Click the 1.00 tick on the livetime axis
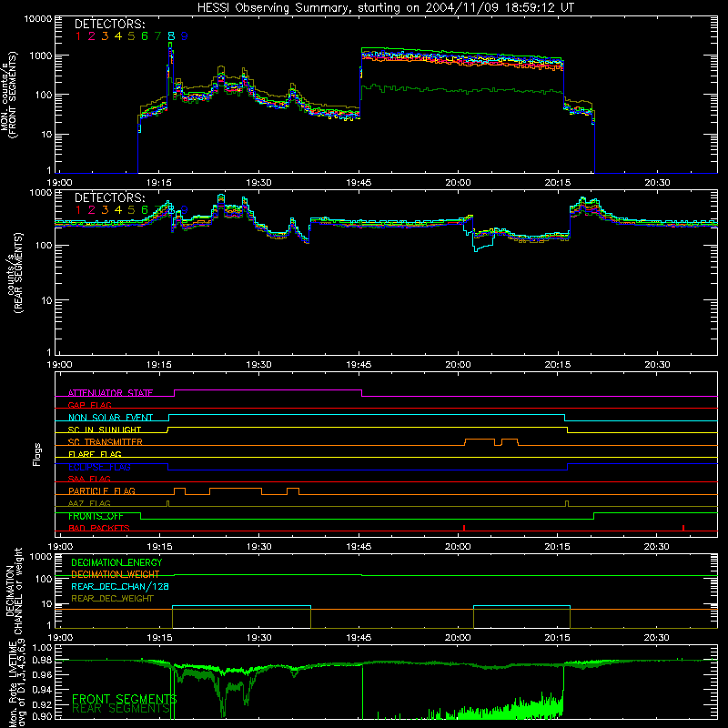The height and width of the screenshot is (728, 728). [x=43, y=647]
